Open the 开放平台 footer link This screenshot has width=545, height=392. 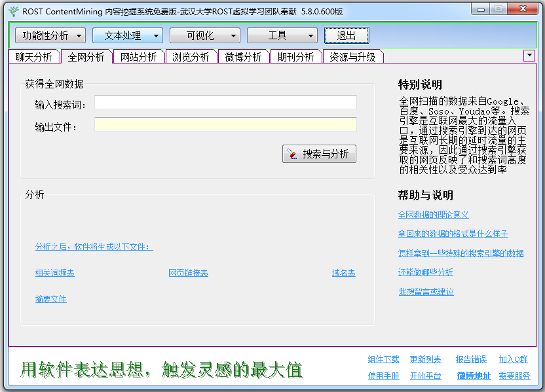pos(425,376)
